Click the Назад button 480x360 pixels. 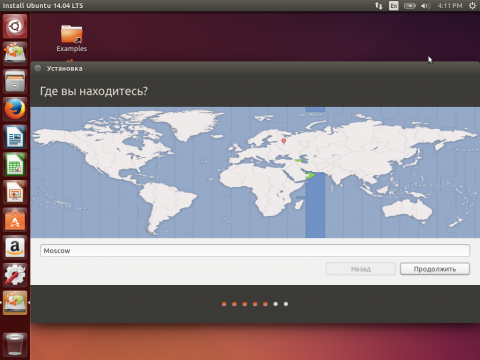point(361,269)
